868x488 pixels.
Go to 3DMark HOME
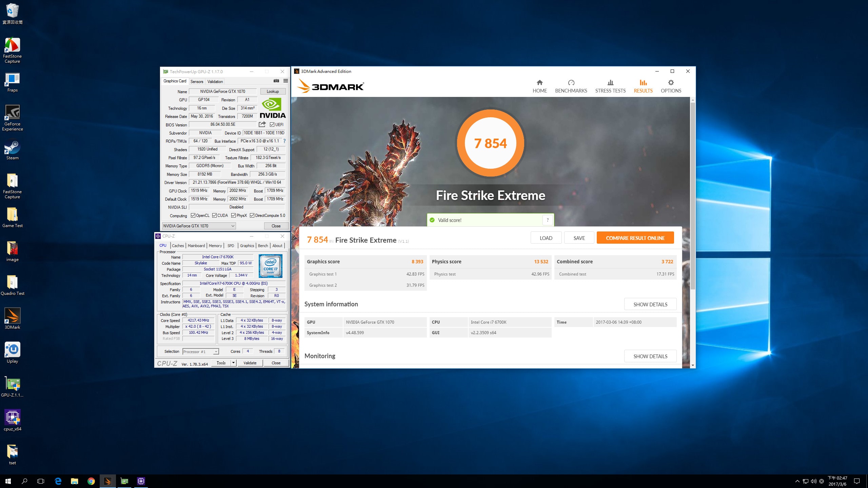click(x=540, y=86)
